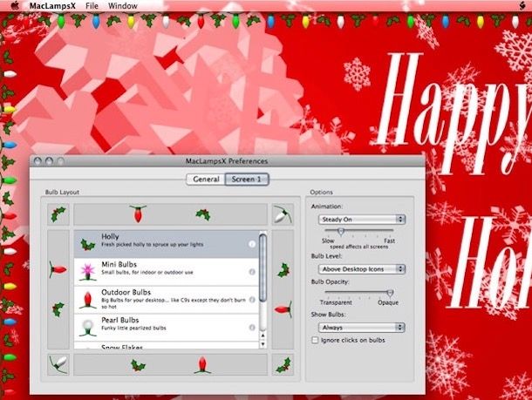The image size is (532, 400).
Task: Click the Holly list item icon
Action: [88, 244]
